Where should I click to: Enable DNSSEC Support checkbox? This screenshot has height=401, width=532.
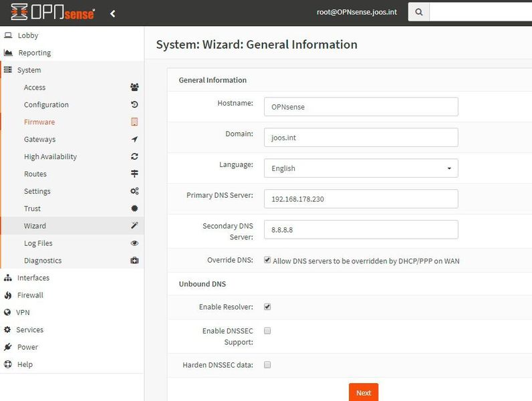click(x=267, y=330)
